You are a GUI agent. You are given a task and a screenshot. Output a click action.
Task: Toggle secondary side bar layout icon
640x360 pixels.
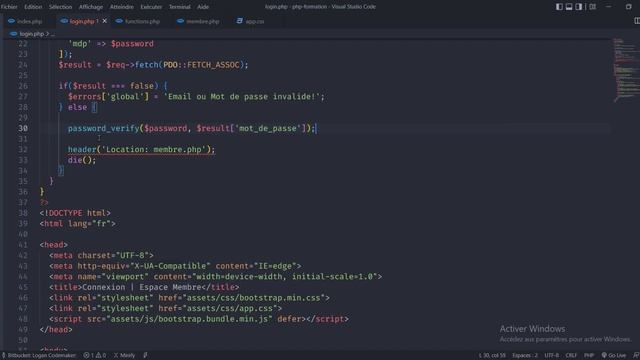[x=579, y=7]
